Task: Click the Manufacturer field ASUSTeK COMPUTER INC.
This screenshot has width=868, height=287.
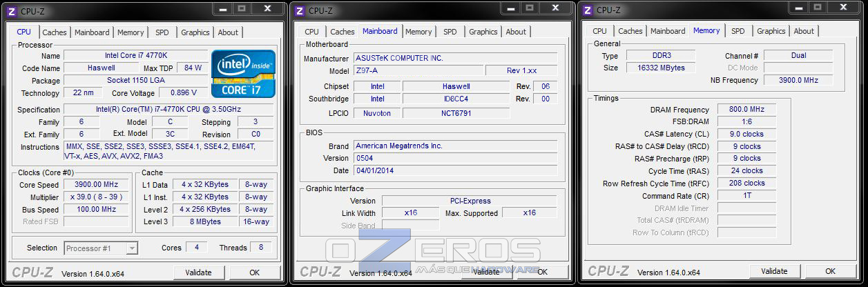Action: 455,59
